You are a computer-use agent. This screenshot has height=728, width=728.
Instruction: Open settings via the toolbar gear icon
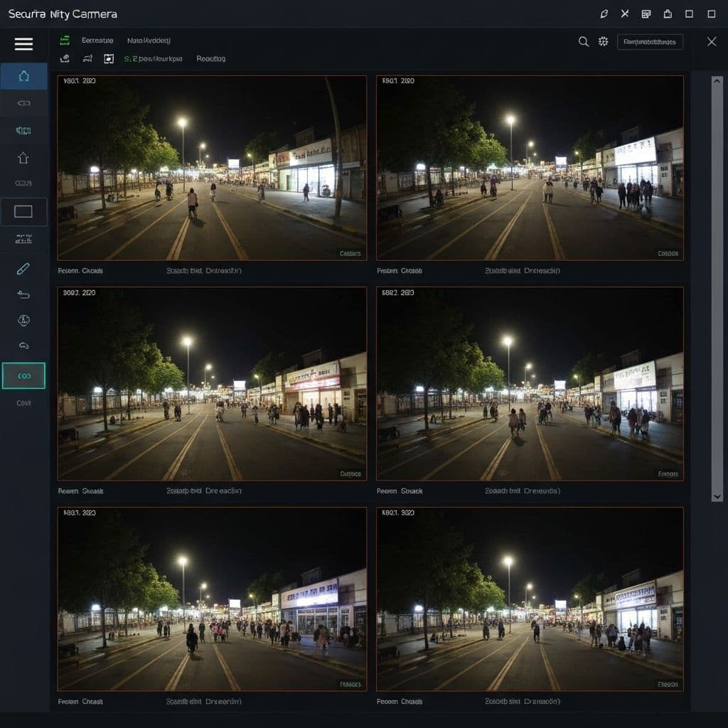(603, 42)
